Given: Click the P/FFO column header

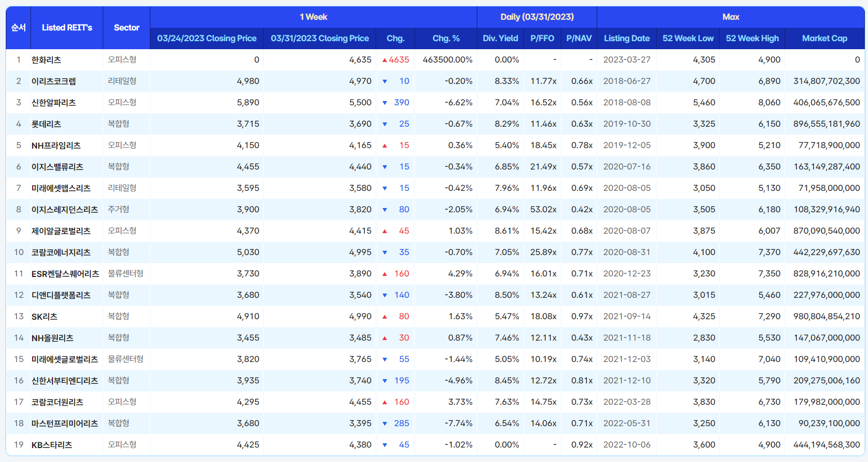Looking at the screenshot, I should tap(542, 38).
